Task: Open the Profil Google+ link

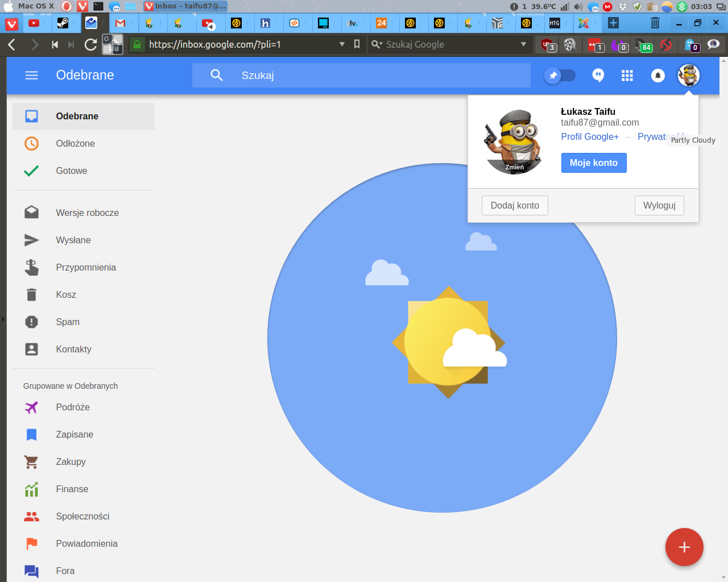Action: tap(590, 136)
